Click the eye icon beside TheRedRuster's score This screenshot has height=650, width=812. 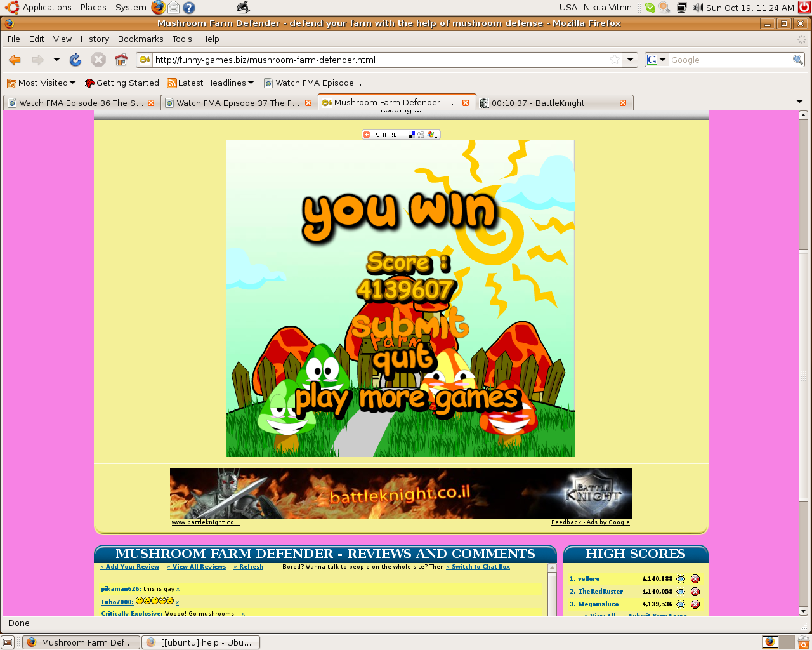point(681,592)
